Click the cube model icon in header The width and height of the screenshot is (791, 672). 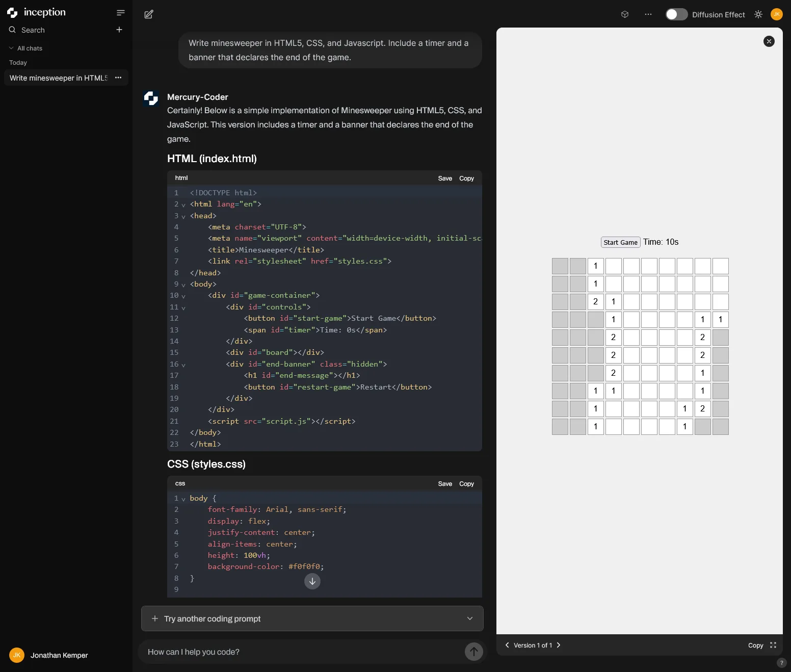tap(625, 14)
